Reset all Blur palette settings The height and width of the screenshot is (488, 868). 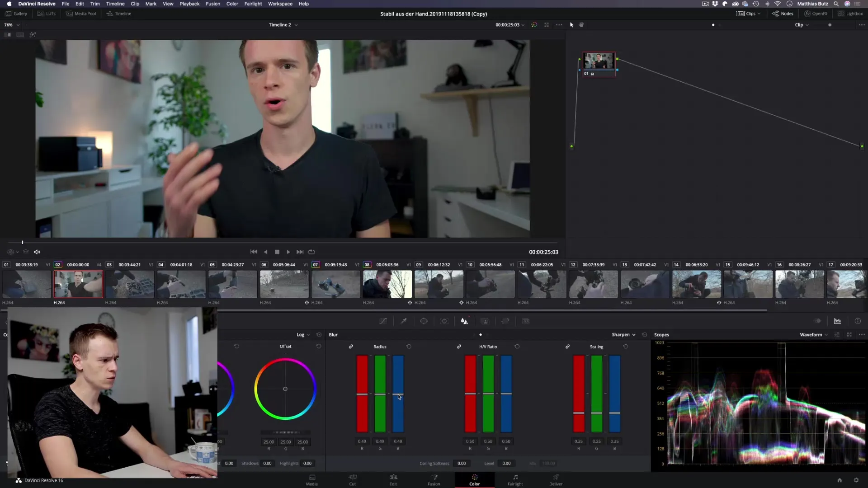(645, 335)
